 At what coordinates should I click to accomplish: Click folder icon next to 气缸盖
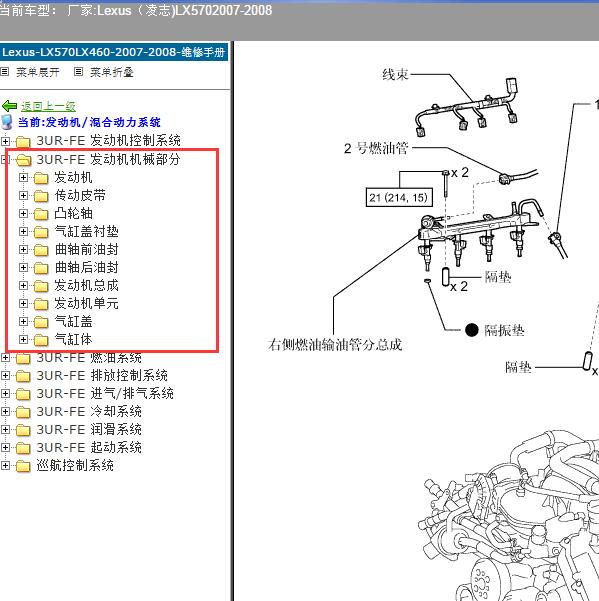41,322
